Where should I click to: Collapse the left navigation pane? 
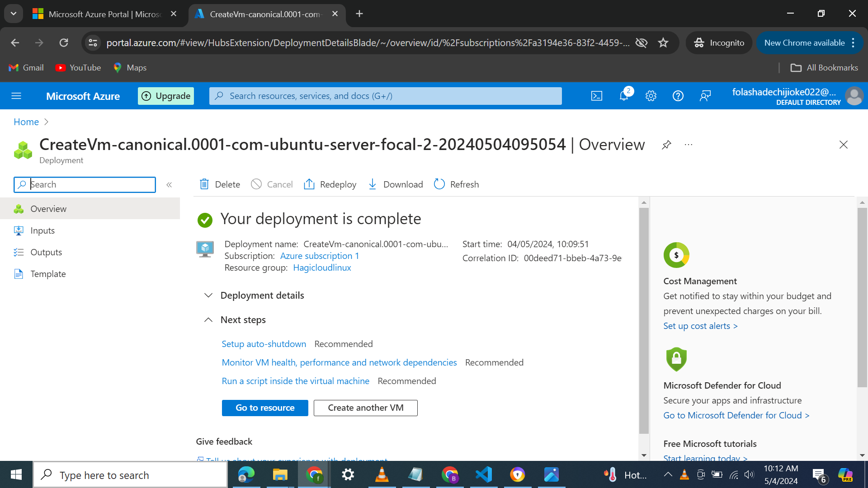pos(169,185)
